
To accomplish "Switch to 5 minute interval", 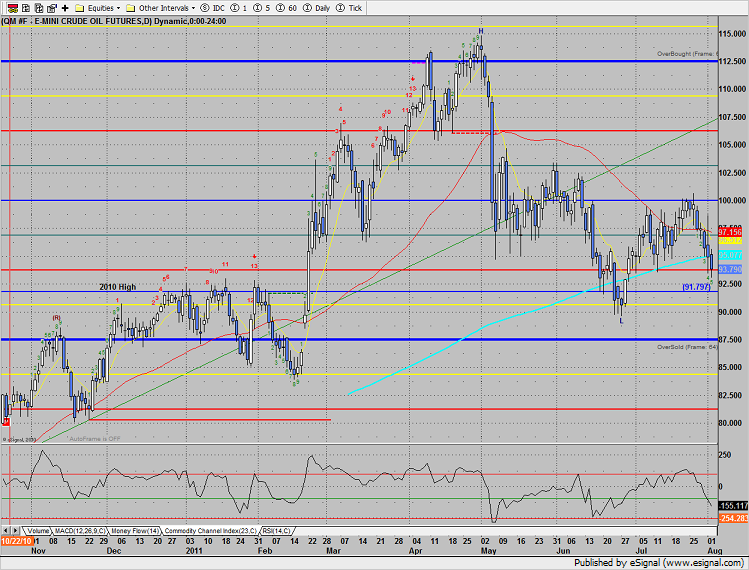I will (x=262, y=8).
